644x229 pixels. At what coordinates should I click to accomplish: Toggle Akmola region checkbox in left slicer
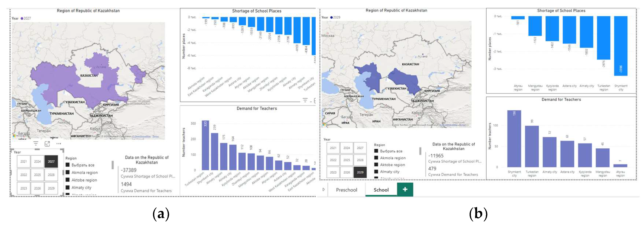68,172
